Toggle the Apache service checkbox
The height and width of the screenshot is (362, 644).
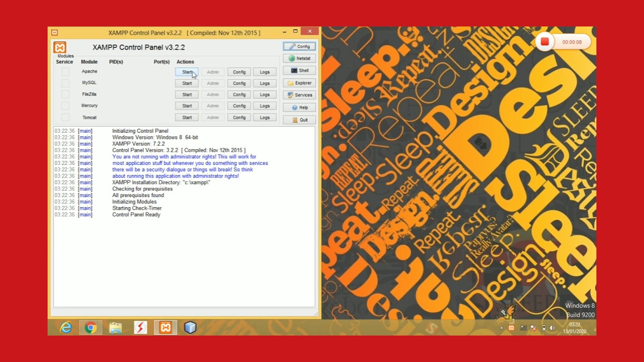(x=65, y=72)
